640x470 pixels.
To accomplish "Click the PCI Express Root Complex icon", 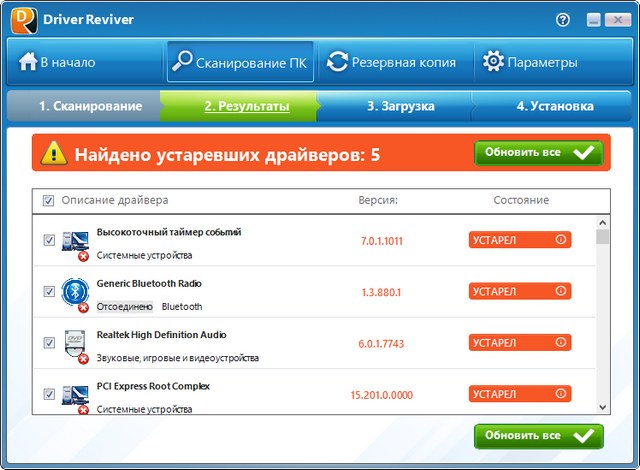I will click(x=76, y=393).
